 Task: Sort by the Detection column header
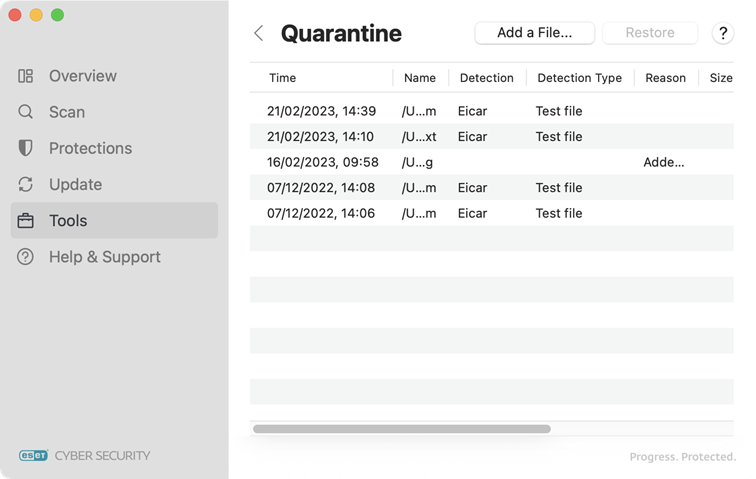point(487,78)
